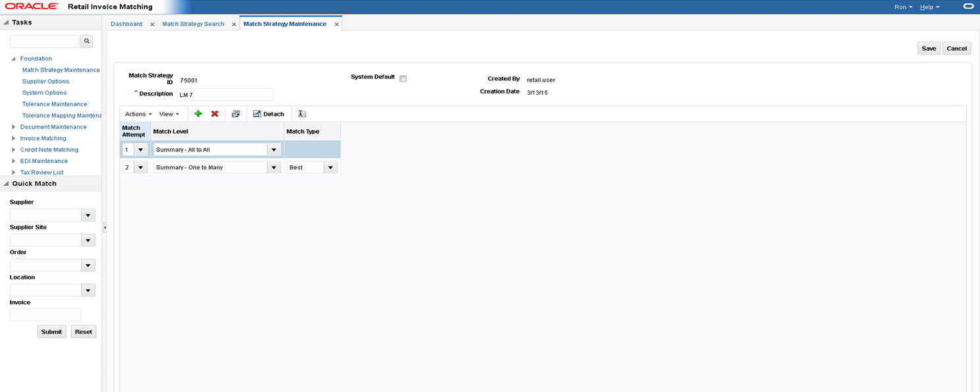This screenshot has width=980, height=392.
Task: Click the Creation Date value 3/13/15
Action: pos(537,92)
